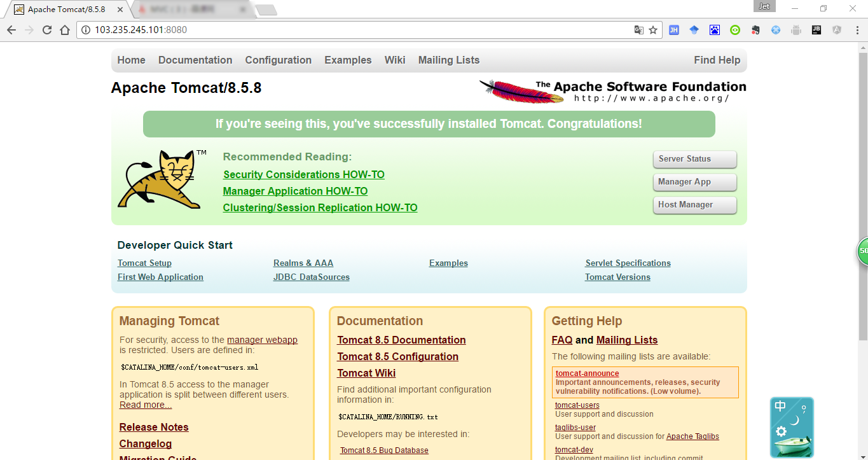This screenshot has height=460, width=868.
Task: Open the taglibs-user mailing list
Action: (575, 428)
